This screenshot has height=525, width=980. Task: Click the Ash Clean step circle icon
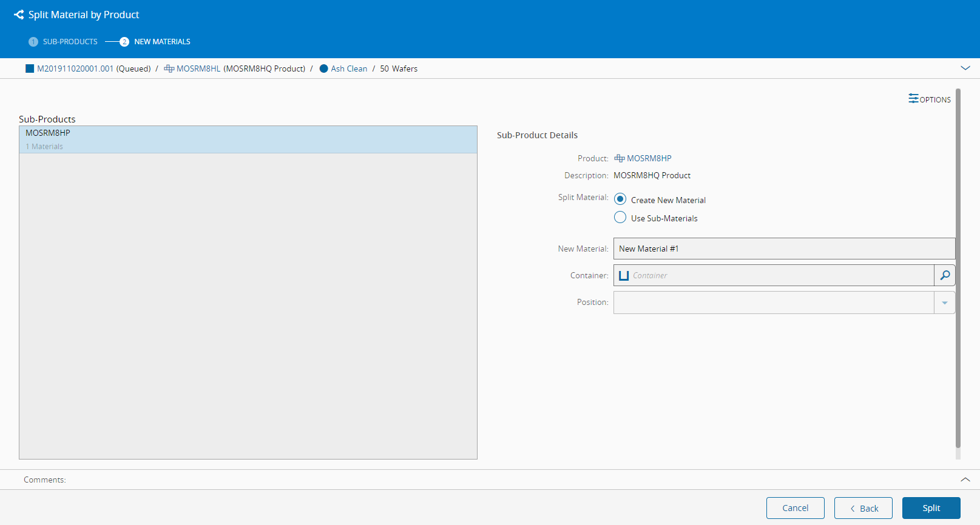324,69
